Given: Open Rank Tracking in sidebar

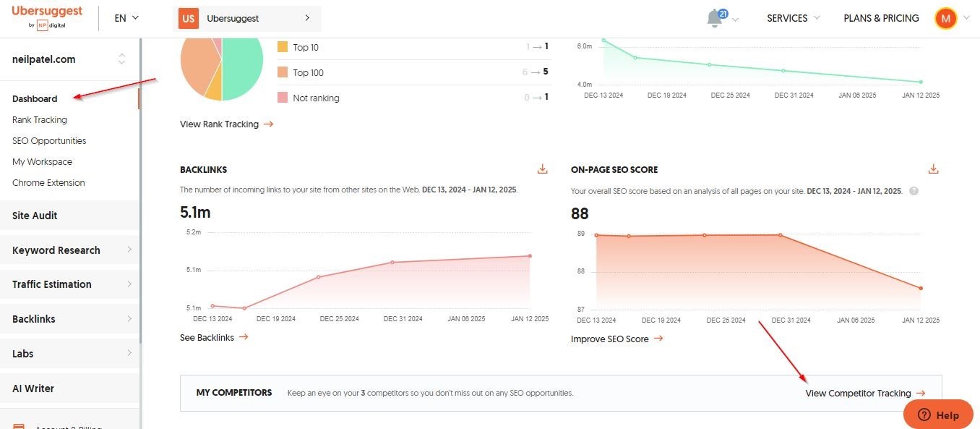Looking at the screenshot, I should click(x=40, y=120).
